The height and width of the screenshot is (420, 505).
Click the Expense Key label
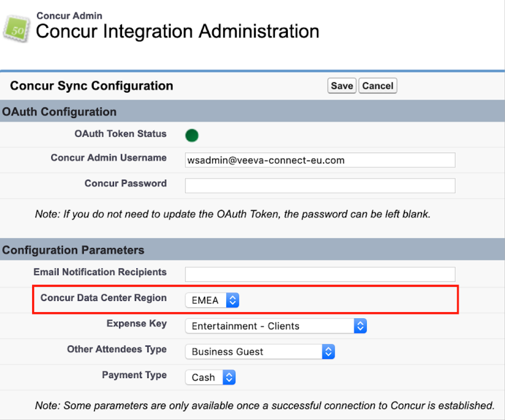[x=136, y=324]
